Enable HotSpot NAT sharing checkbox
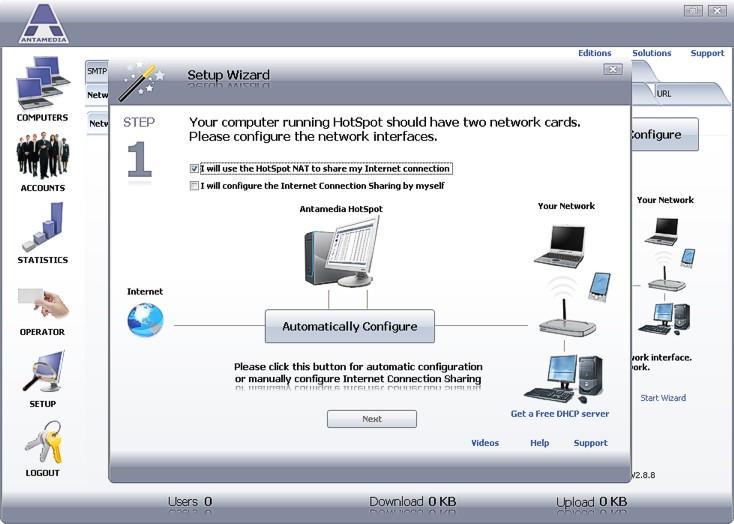The width and height of the screenshot is (734, 524). [194, 169]
